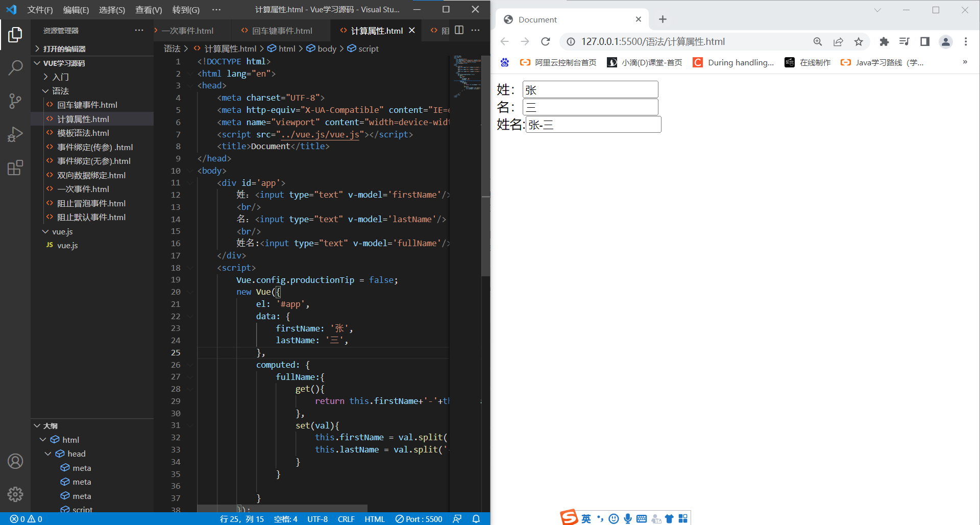Open 模板语法.html in the file tree
Screen dimensions: 980x525
[x=83, y=133]
